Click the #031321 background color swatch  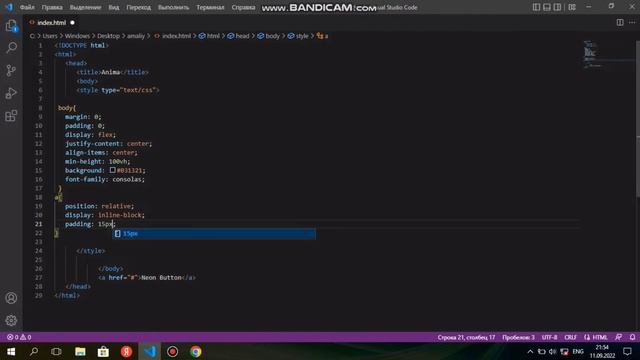coord(112,170)
